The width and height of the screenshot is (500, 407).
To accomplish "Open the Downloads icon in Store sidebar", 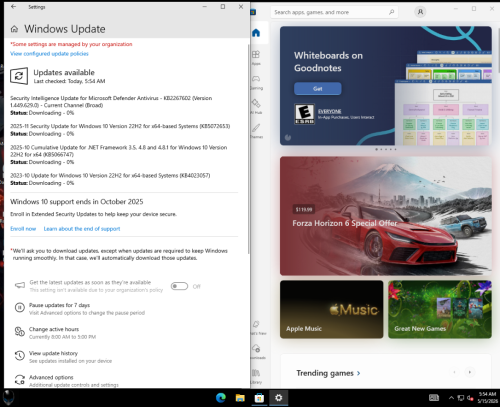I will click(x=256, y=351).
